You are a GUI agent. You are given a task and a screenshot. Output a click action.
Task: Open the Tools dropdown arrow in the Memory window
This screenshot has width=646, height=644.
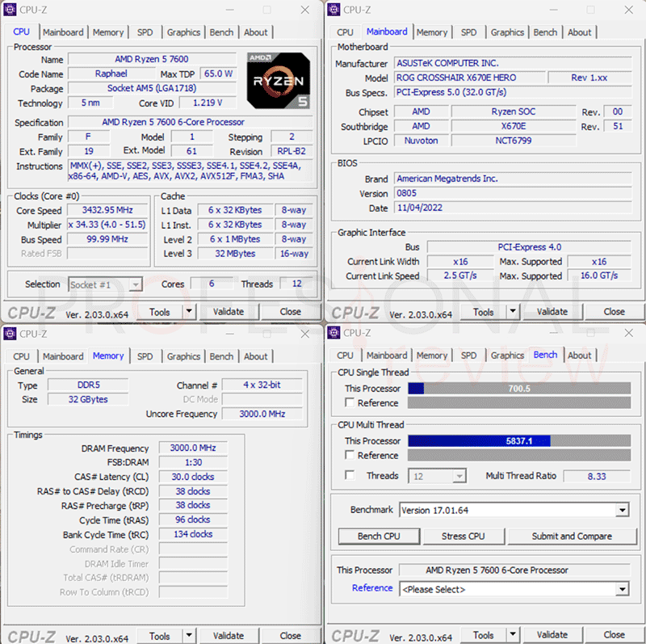[189, 635]
